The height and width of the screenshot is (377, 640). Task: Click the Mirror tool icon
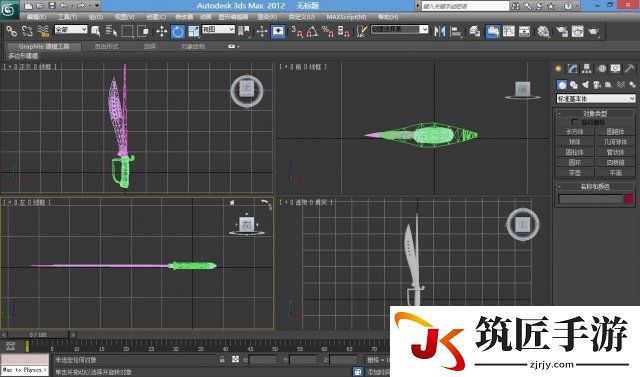[x=440, y=31]
